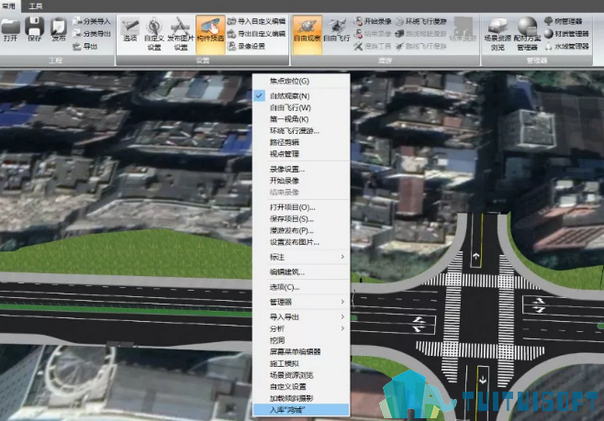Choose 施工模拟 in the context menu

(301, 363)
